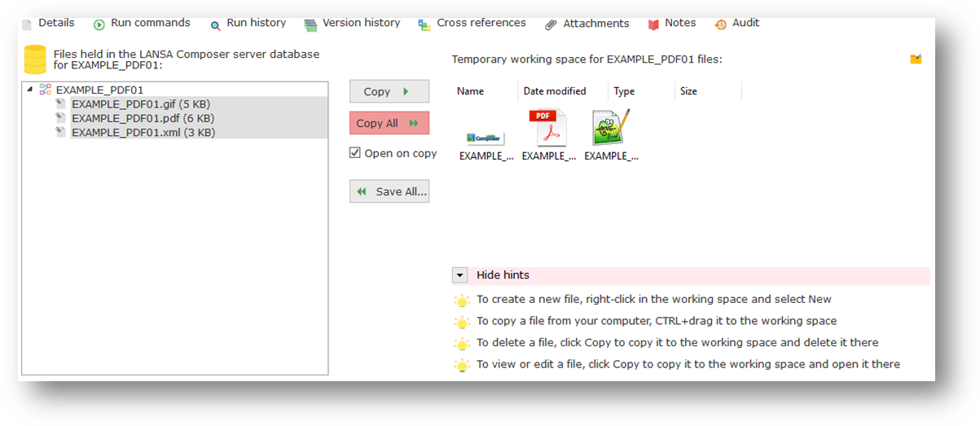Click the Run history magnifier icon

pyautogui.click(x=216, y=25)
